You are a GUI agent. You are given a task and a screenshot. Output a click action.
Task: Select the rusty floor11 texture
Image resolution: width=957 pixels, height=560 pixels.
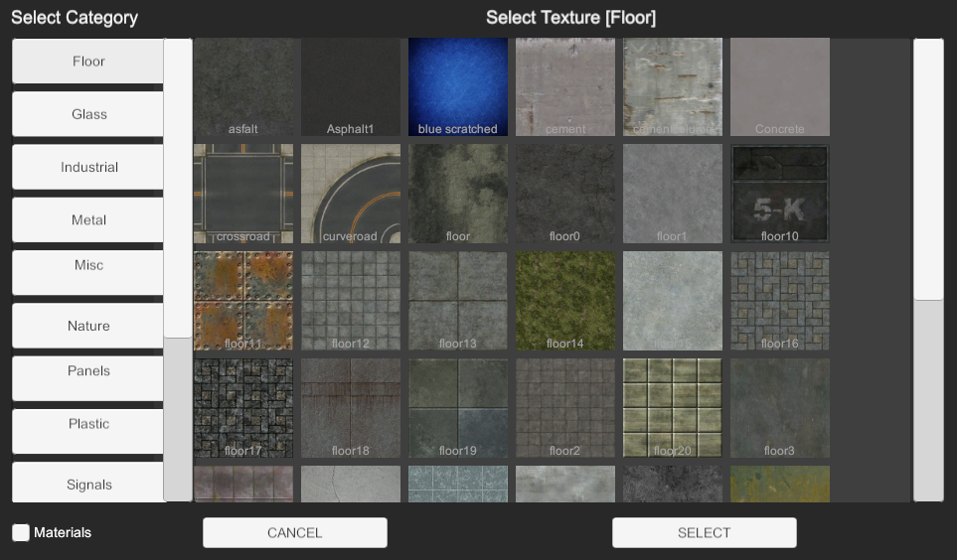[242, 302]
